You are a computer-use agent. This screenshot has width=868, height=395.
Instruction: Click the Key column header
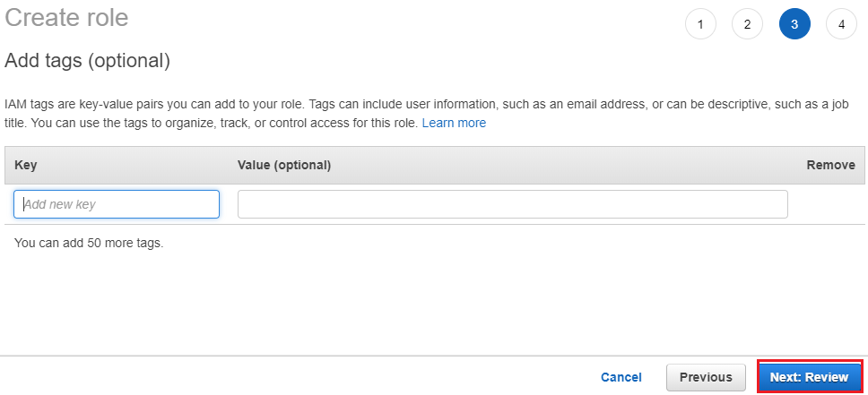25,165
